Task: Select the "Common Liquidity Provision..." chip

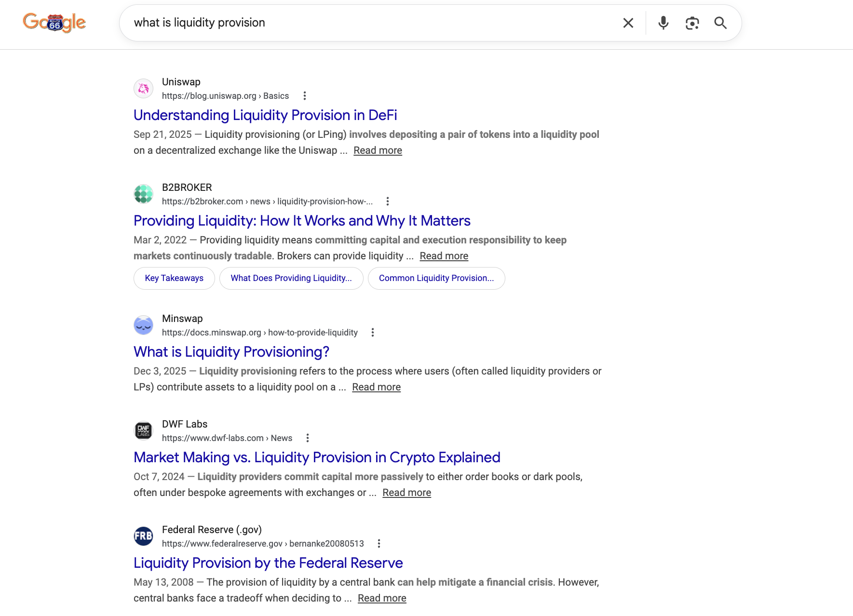Action: [x=436, y=278]
